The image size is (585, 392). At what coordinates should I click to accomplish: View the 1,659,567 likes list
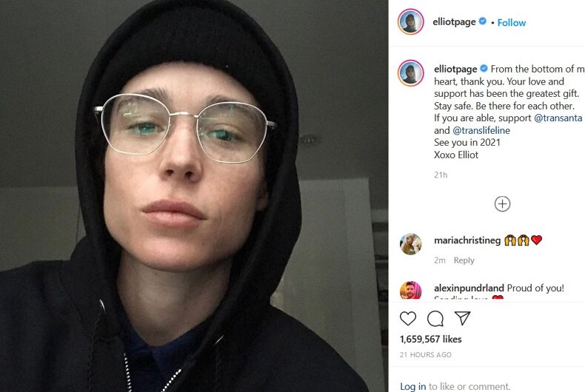pos(430,339)
